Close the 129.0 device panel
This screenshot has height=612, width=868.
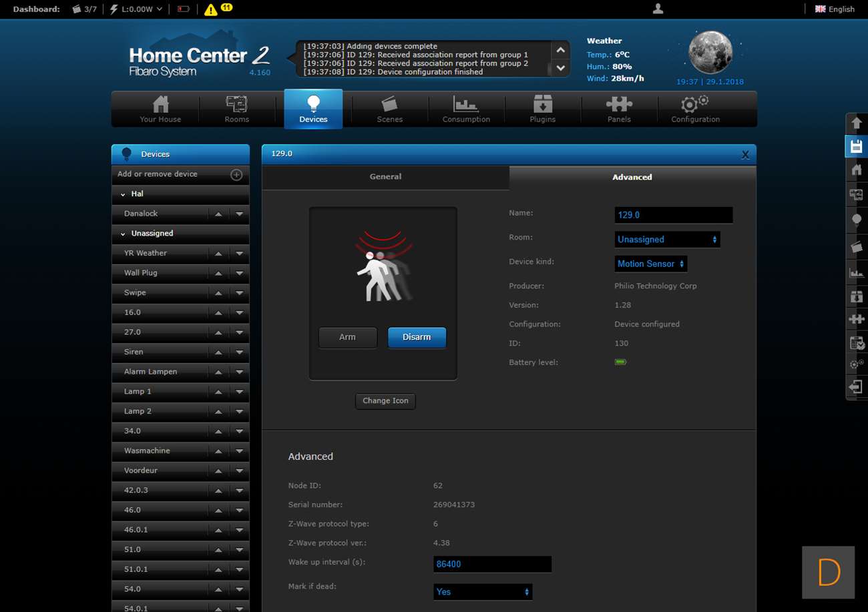[745, 155]
